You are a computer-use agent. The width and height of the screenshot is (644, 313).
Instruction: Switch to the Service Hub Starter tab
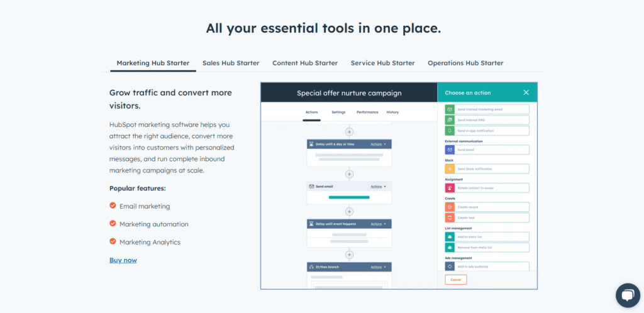(382, 63)
